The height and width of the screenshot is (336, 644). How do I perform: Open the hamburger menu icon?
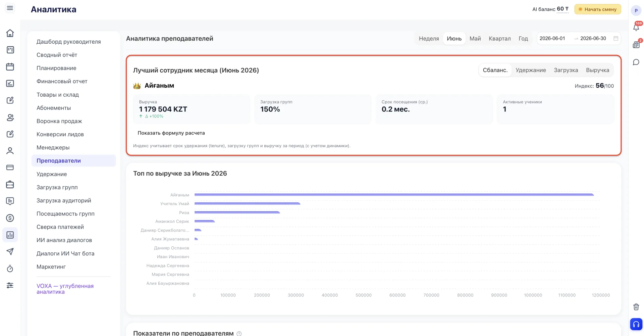click(10, 8)
